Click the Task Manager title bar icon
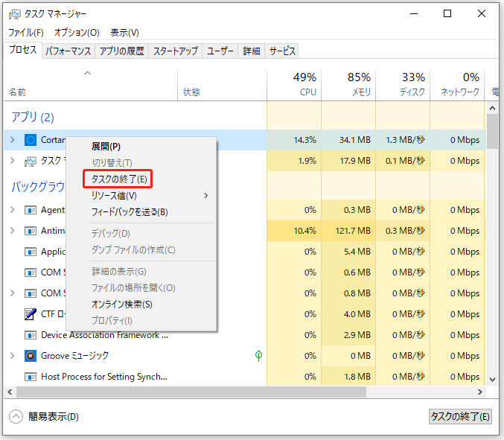Image resolution: width=504 pixels, height=440 pixels. coord(14,14)
